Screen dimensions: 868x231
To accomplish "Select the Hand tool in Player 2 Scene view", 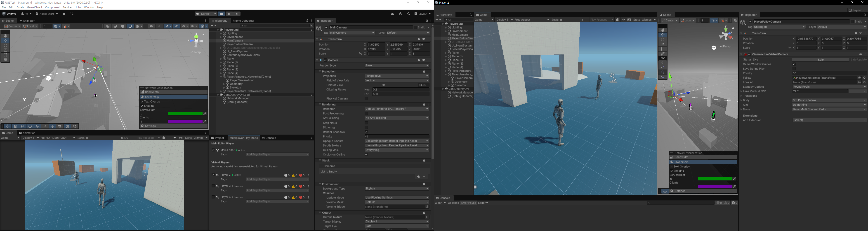I will (x=663, y=30).
